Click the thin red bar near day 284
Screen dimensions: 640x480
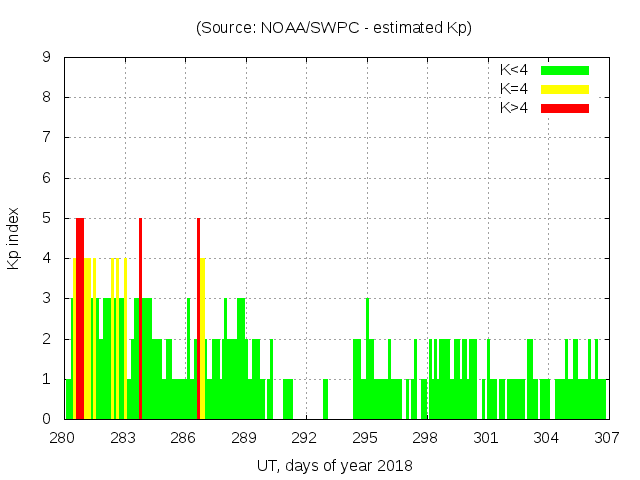pyautogui.click(x=140, y=320)
